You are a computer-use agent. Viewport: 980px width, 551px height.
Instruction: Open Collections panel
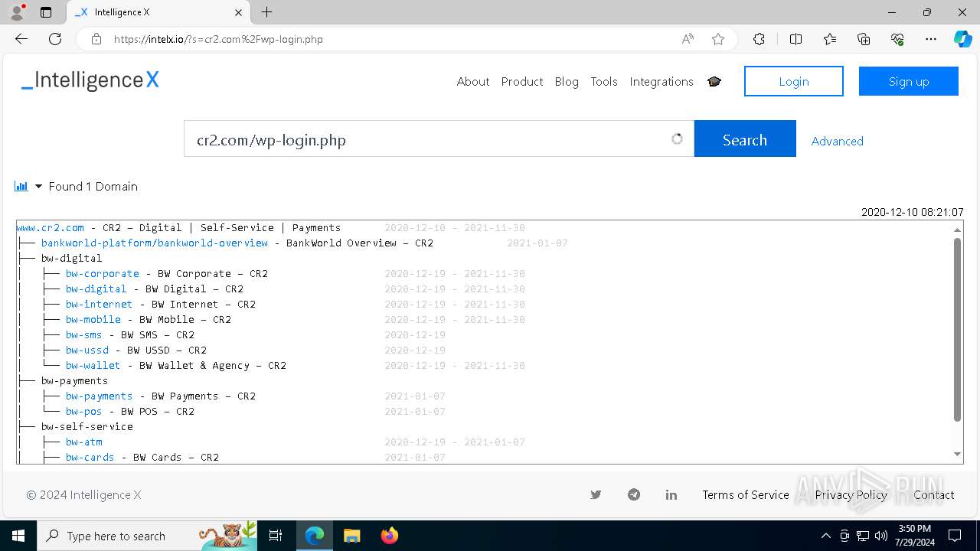pos(864,39)
